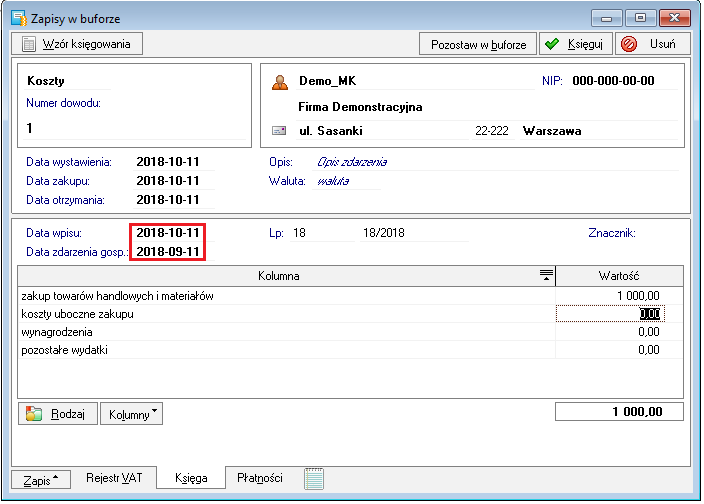Click Pozostaw w buforze button
The image size is (704, 504).
478,44
